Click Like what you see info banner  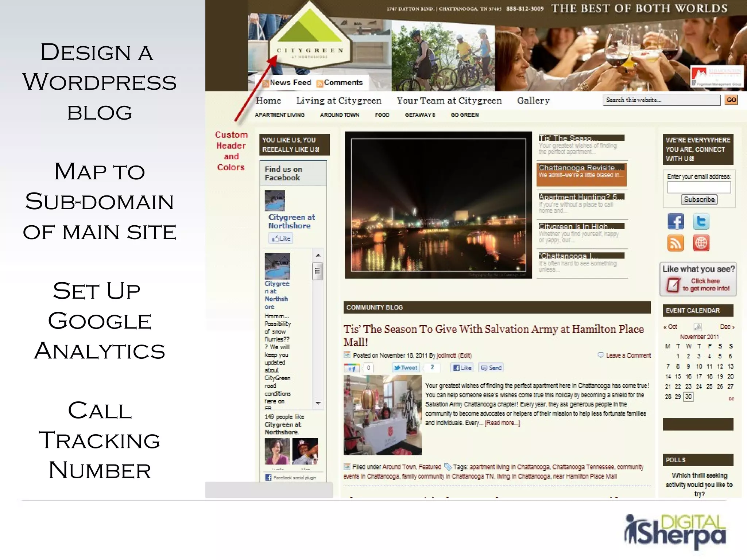[x=698, y=279]
